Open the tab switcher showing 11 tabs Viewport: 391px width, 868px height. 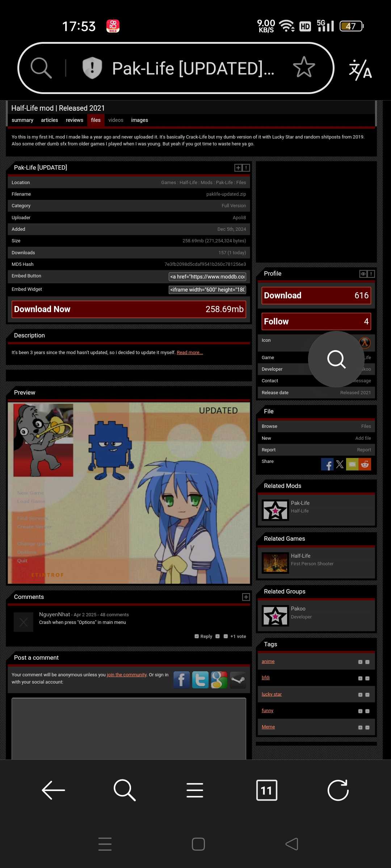(x=266, y=790)
